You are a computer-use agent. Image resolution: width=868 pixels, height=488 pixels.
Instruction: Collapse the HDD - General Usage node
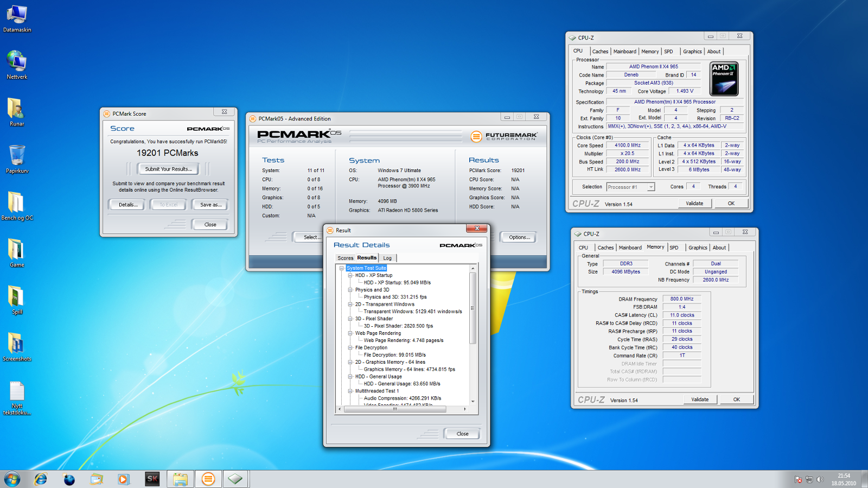point(350,376)
